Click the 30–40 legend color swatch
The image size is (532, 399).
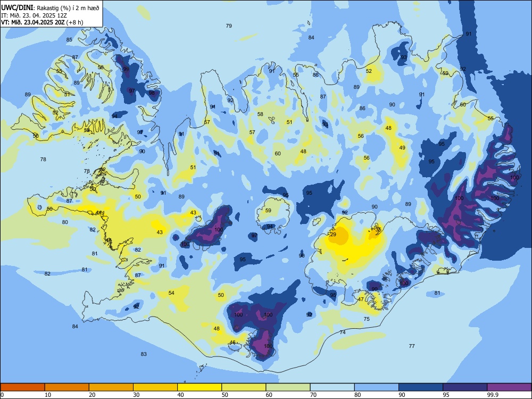(155, 387)
